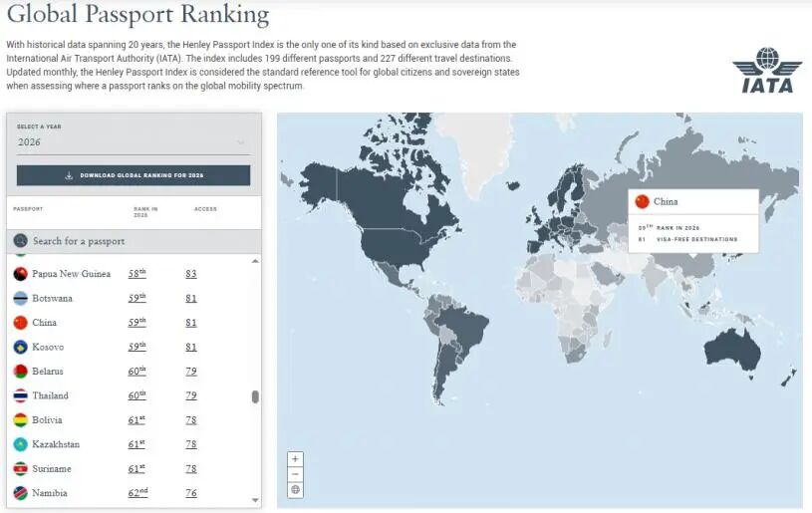
Task: Click Visa-Free Destinations text in tooltip
Action: [697, 239]
